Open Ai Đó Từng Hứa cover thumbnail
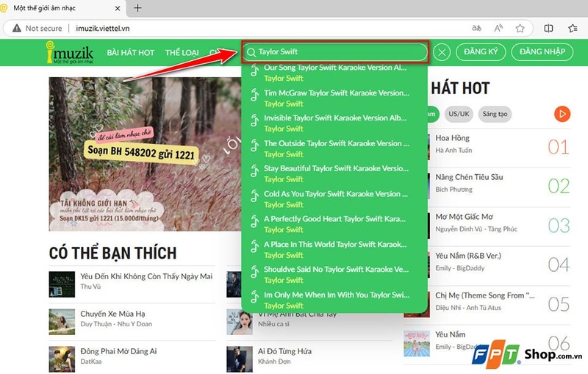This screenshot has height=374, width=588. click(x=240, y=359)
